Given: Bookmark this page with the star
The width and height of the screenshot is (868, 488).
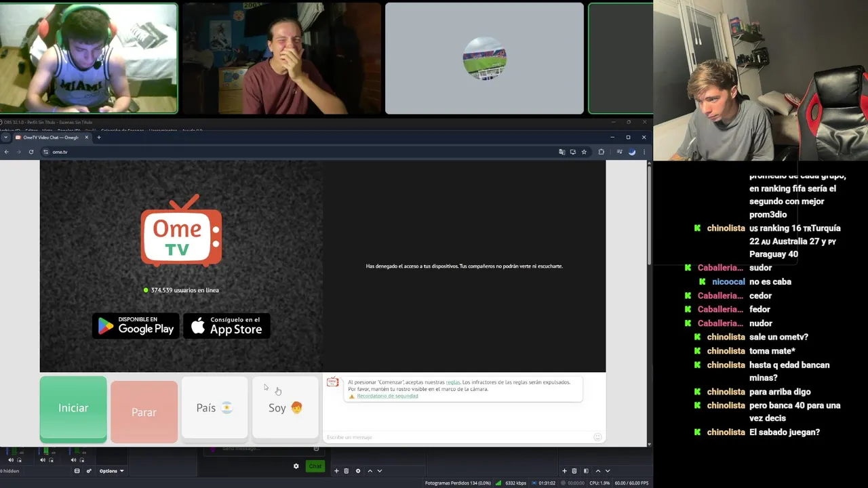Looking at the screenshot, I should click(x=584, y=152).
